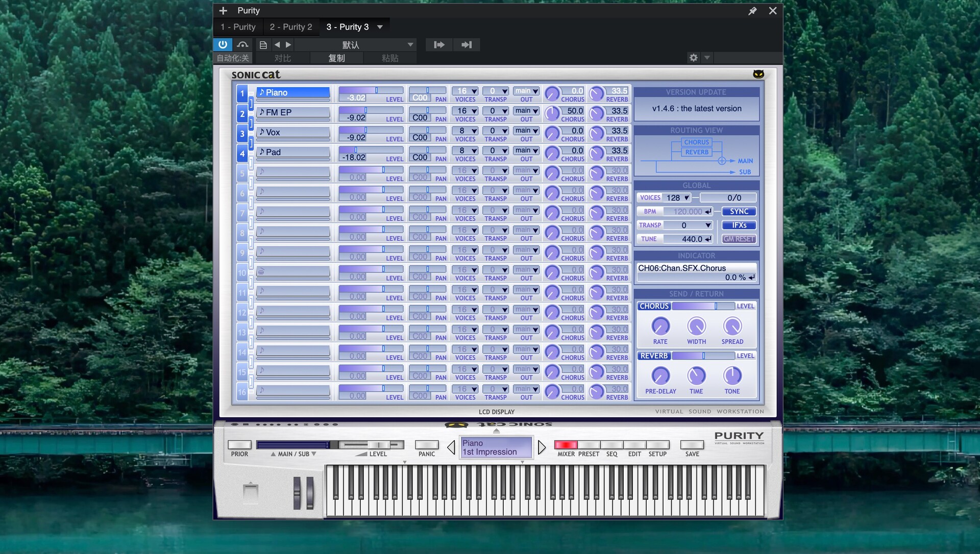Image resolution: width=980 pixels, height=554 pixels.
Task: Adjust the Chorus send LEVEL slider
Action: (x=703, y=306)
